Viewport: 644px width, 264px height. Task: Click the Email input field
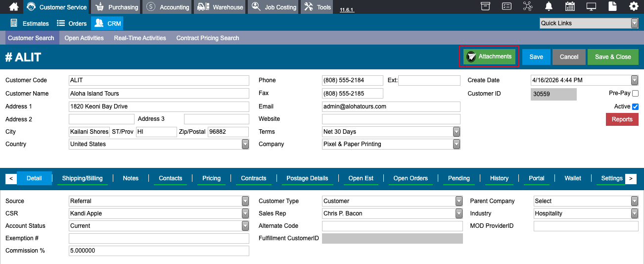pyautogui.click(x=391, y=106)
